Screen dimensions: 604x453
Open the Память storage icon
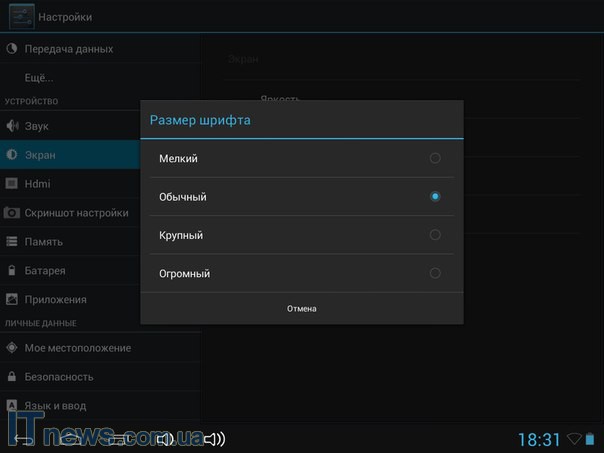(x=12, y=242)
